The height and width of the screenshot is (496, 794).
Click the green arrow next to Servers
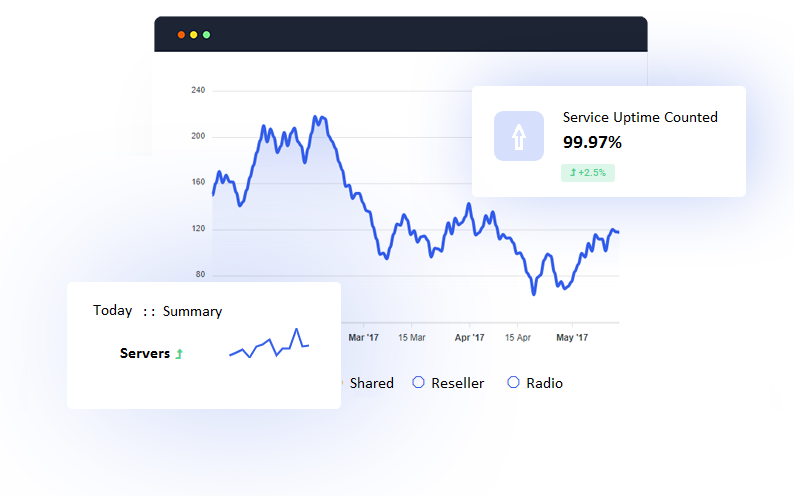(179, 354)
